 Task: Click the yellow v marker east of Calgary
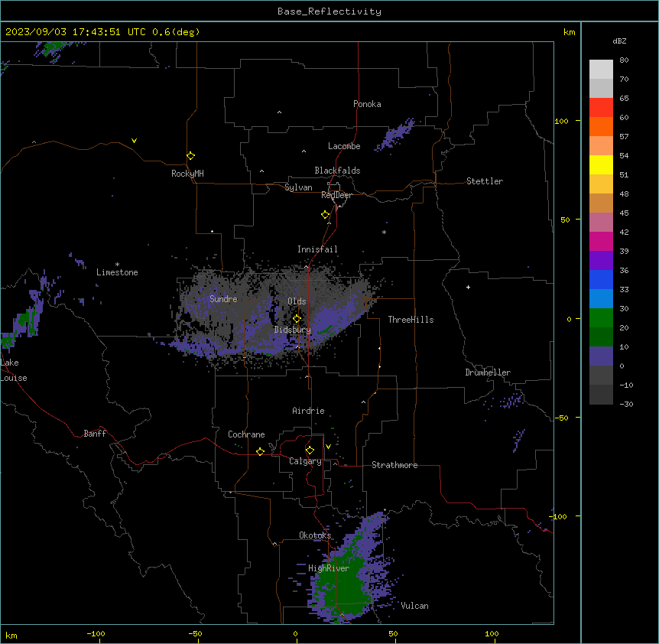click(328, 447)
